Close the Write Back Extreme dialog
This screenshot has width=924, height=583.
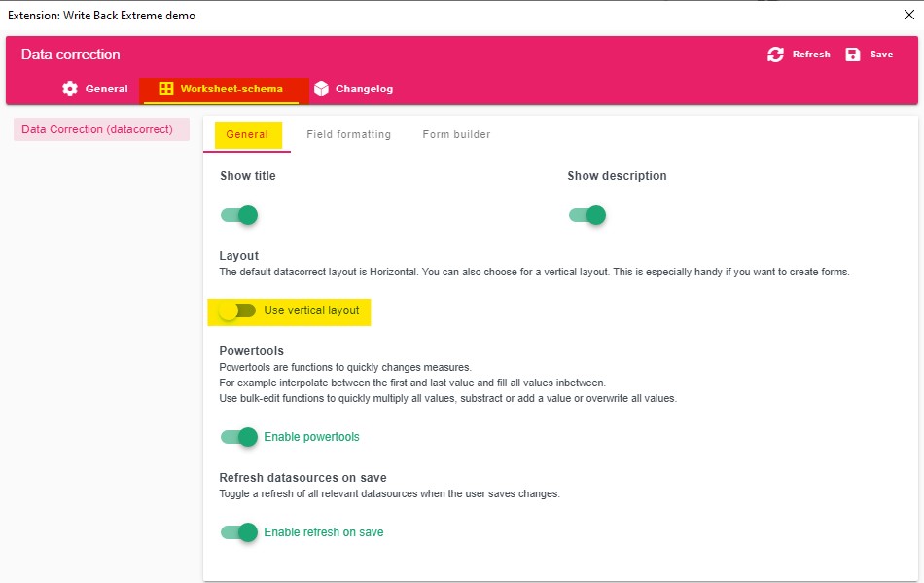[908, 15]
